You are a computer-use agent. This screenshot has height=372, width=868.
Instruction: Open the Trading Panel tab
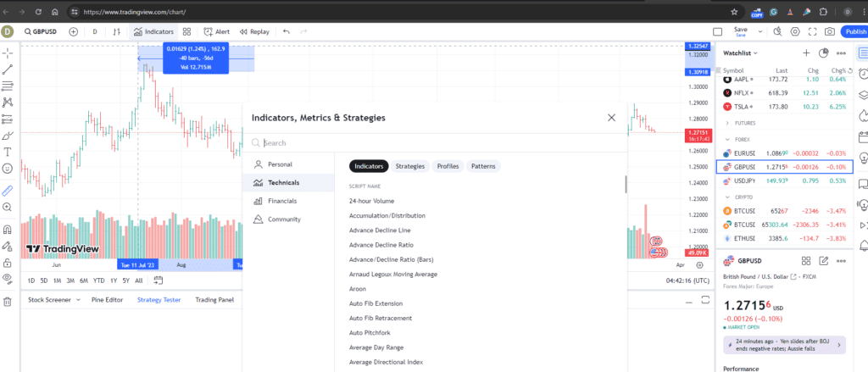pos(214,299)
